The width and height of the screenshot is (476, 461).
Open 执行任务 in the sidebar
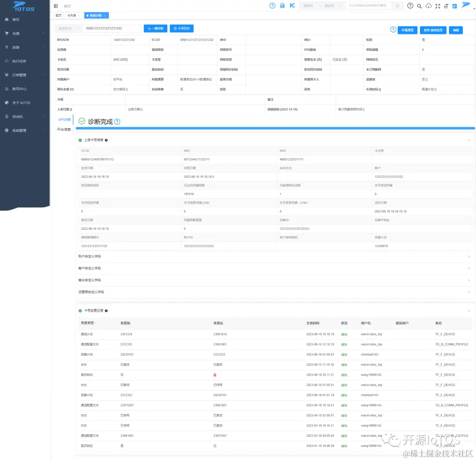19,61
